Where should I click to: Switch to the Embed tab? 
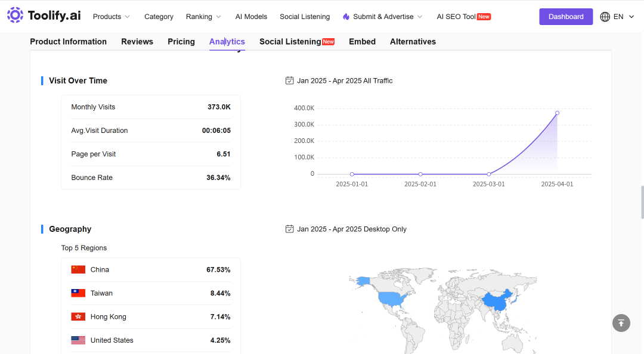coord(363,42)
